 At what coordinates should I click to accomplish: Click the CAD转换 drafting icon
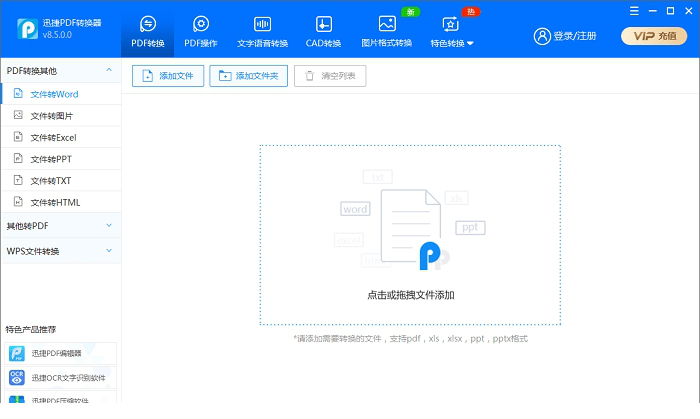[x=324, y=24]
